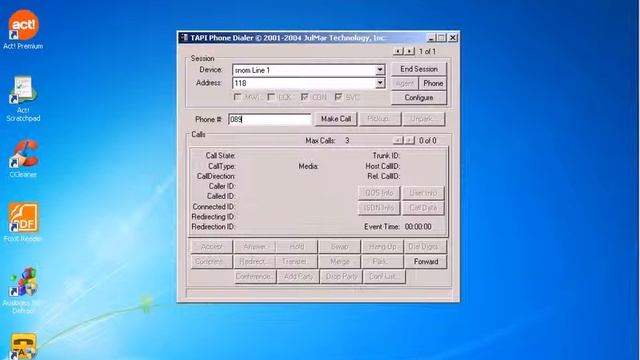The image size is (640, 360).
Task: Click the Dial Digits button
Action: pos(425,247)
